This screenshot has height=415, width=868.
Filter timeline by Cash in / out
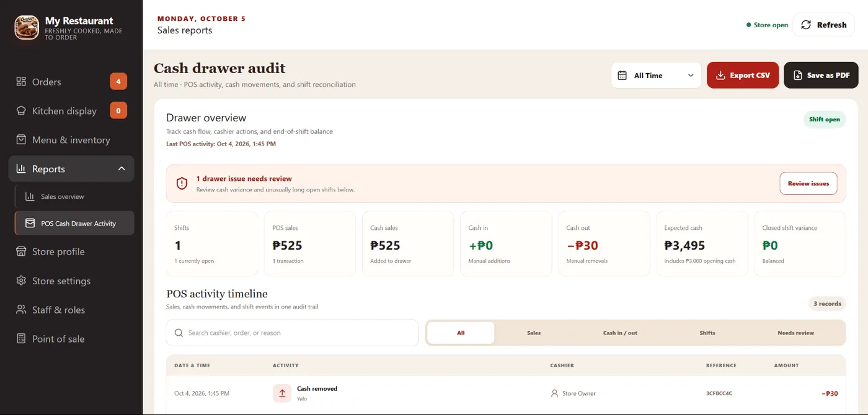(620, 333)
